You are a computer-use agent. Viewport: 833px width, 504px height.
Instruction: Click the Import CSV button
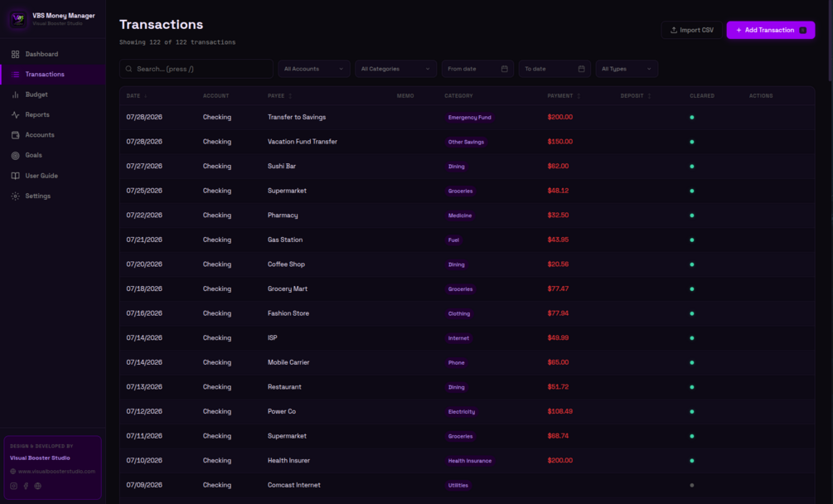pyautogui.click(x=692, y=30)
